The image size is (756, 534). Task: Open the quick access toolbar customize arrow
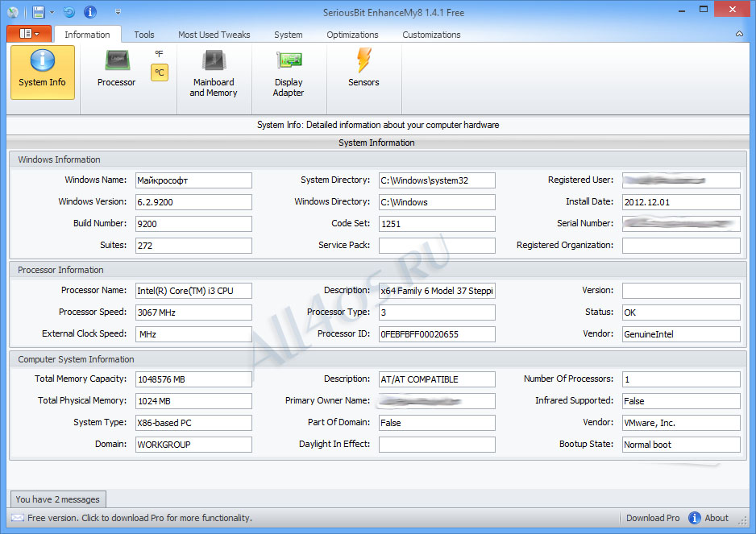click(x=118, y=12)
